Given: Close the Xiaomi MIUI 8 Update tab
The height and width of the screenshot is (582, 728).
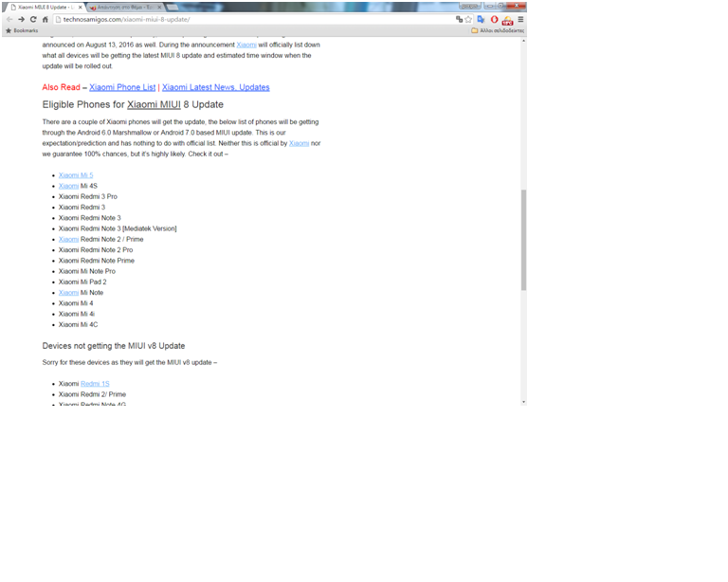Looking at the screenshot, I should pyautogui.click(x=80, y=8).
